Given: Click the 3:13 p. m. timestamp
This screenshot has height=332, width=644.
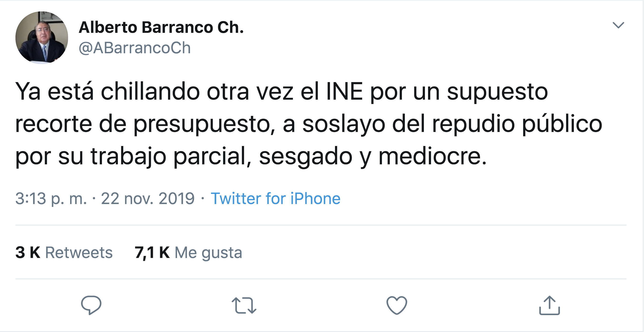Looking at the screenshot, I should coord(51,199).
